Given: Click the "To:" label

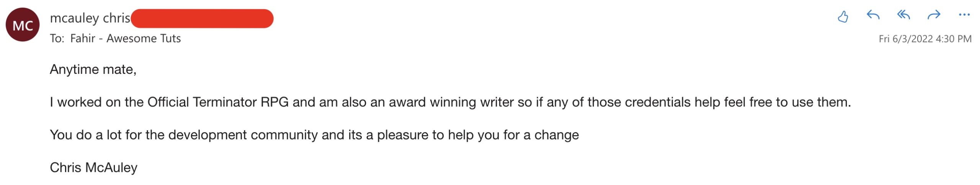Looking at the screenshot, I should click(x=57, y=38).
